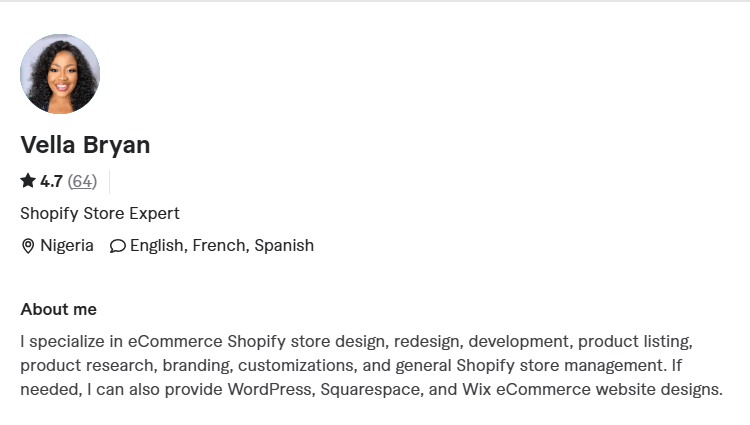This screenshot has width=750, height=425.
Task: Click the divider beside the review count
Action: [x=109, y=181]
